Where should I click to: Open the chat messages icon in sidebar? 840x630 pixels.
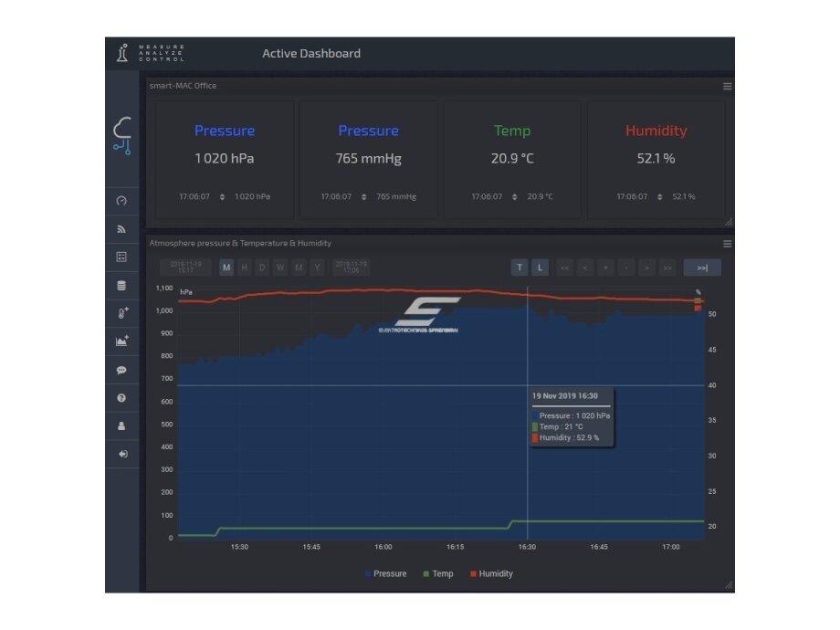(121, 370)
